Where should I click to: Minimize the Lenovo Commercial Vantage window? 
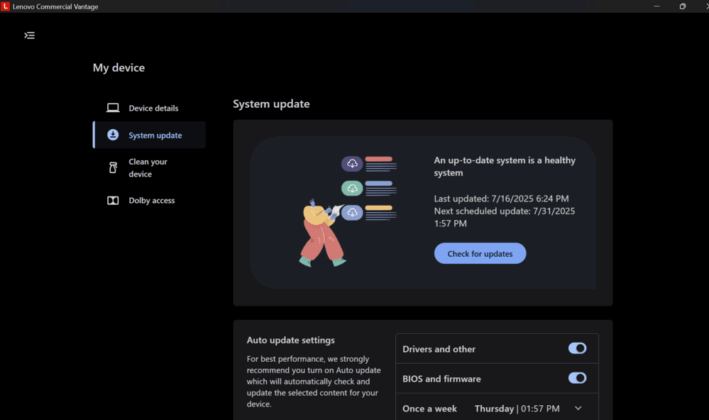tap(657, 6)
